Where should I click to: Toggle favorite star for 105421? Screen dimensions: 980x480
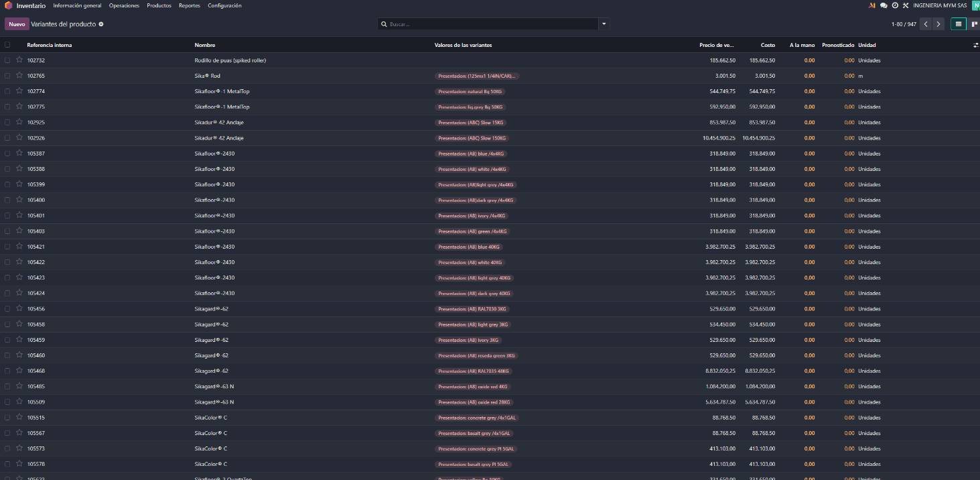(x=19, y=246)
